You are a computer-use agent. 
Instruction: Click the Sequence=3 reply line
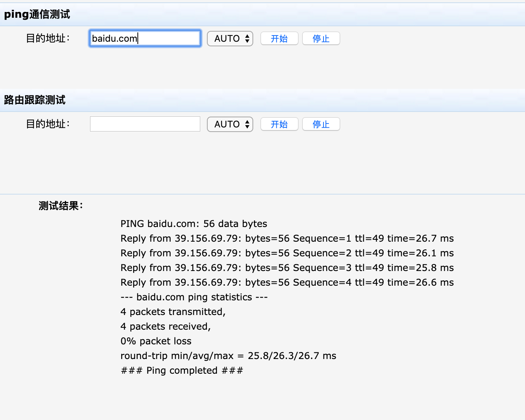tap(287, 268)
